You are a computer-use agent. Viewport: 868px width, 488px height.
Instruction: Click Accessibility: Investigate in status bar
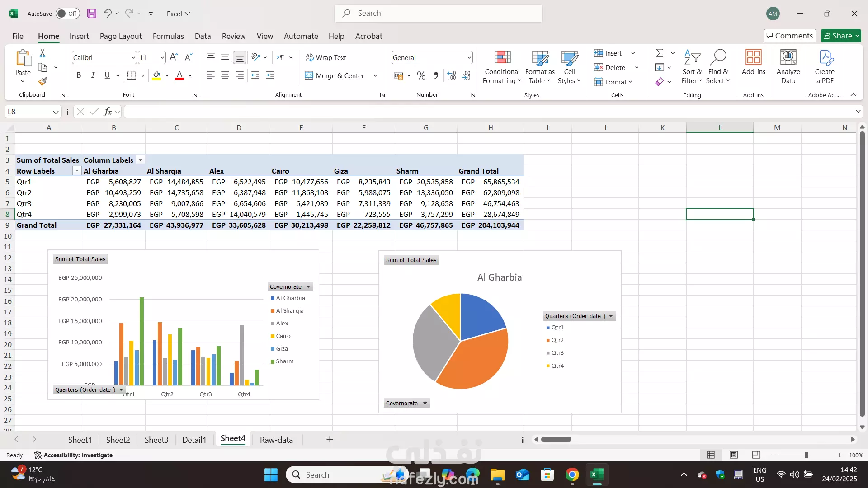click(73, 455)
